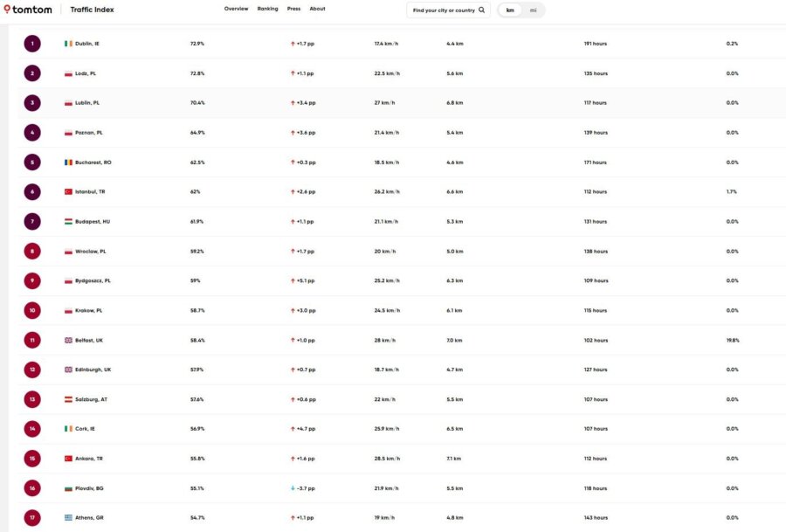
Task: Open the Istanbul, TR city entry
Action: tap(91, 191)
